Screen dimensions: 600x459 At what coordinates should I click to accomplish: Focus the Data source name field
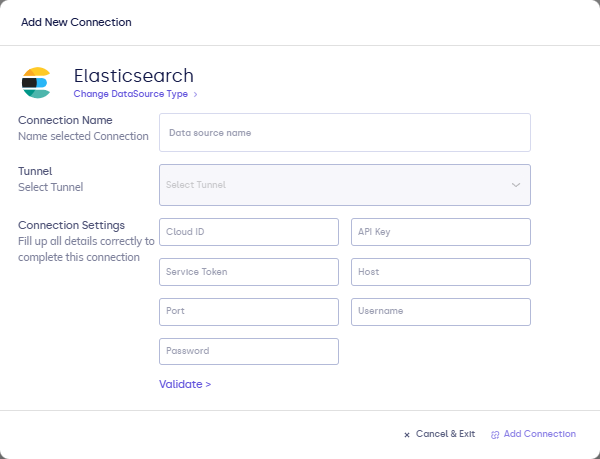[x=345, y=132]
